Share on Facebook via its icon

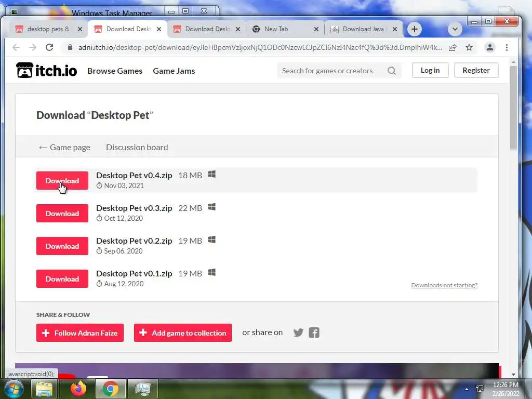(x=314, y=332)
